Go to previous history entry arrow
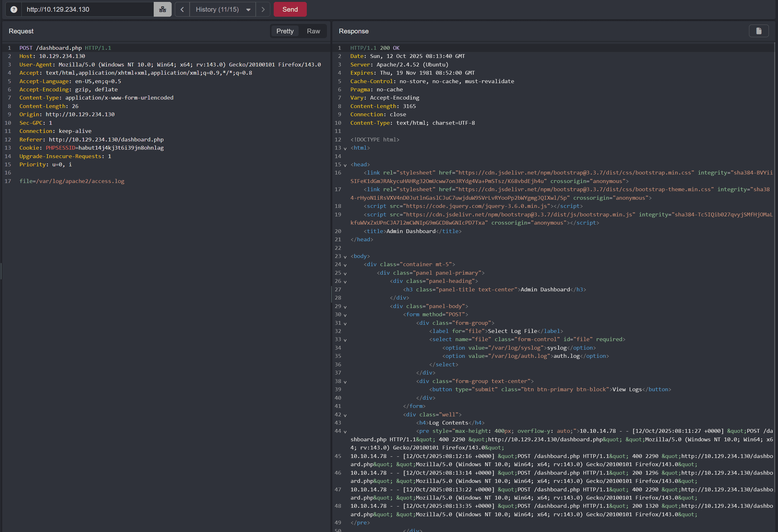The width and height of the screenshot is (778, 532). [182, 9]
